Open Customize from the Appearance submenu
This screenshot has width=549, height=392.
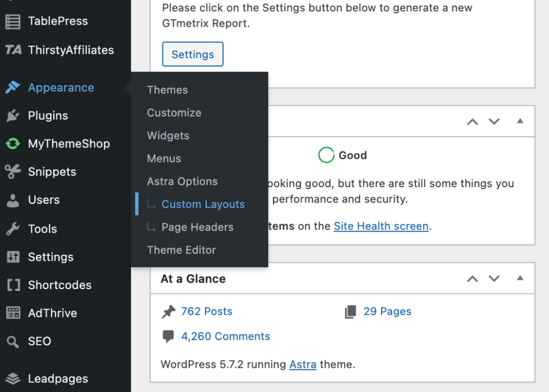(x=174, y=113)
